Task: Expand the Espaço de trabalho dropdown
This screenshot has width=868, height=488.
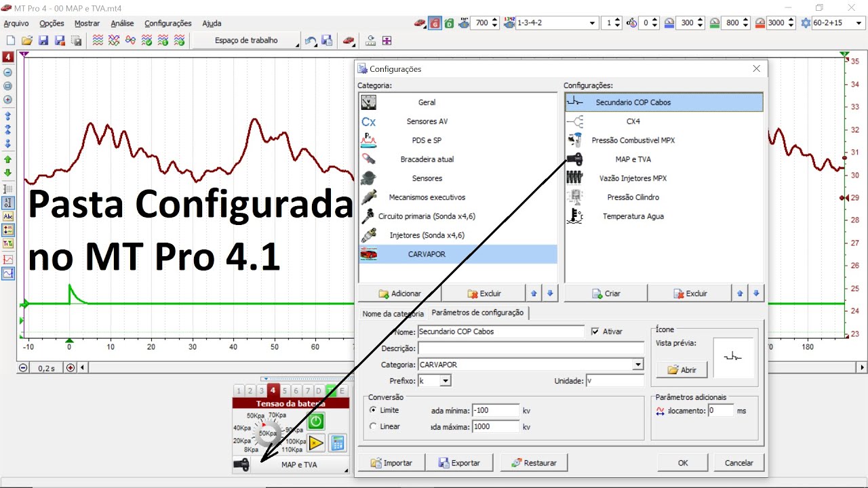Action: [247, 41]
